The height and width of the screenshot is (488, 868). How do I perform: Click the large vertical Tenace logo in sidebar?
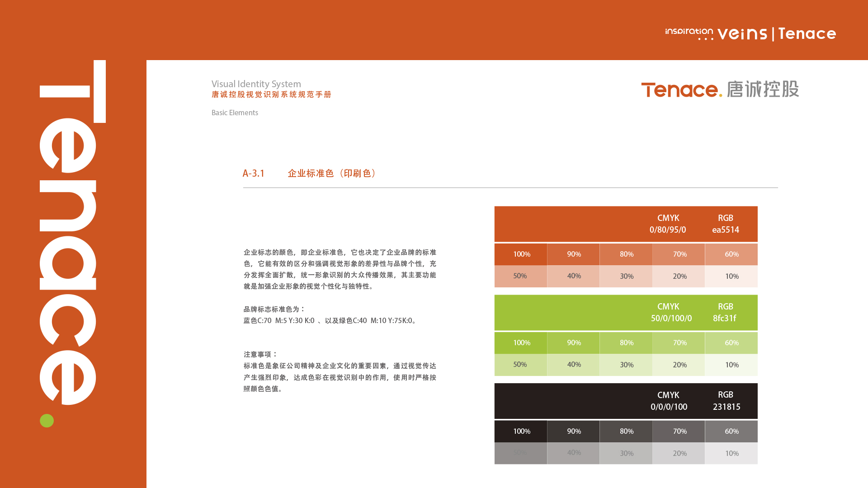72,232
